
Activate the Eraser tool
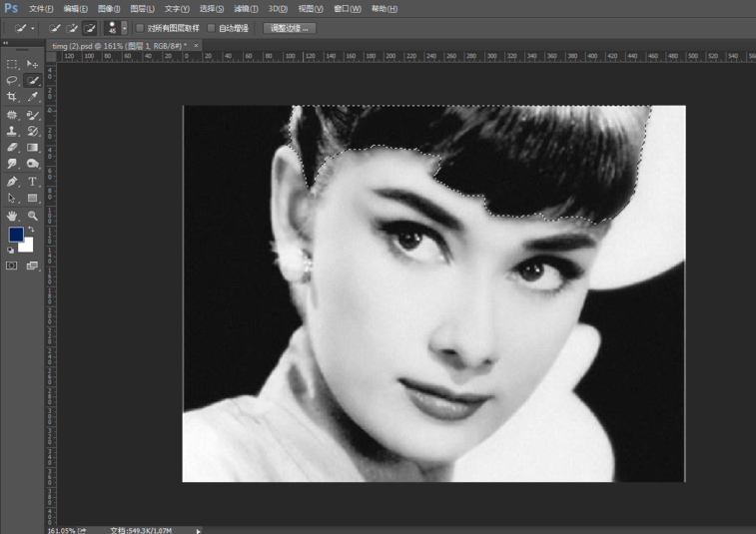[x=12, y=148]
